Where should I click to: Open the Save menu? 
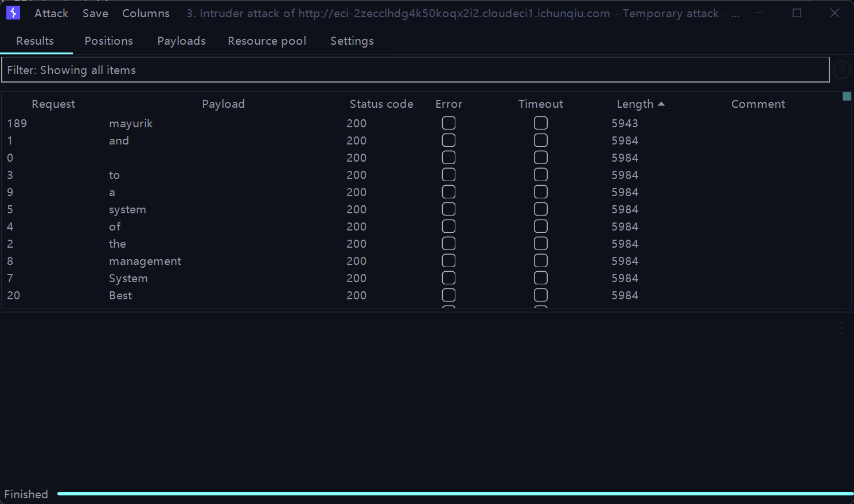click(x=95, y=13)
